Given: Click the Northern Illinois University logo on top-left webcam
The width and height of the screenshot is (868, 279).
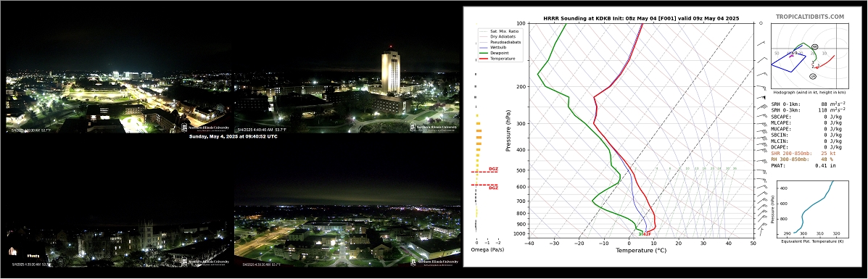Looking at the screenshot, I should tap(205, 128).
